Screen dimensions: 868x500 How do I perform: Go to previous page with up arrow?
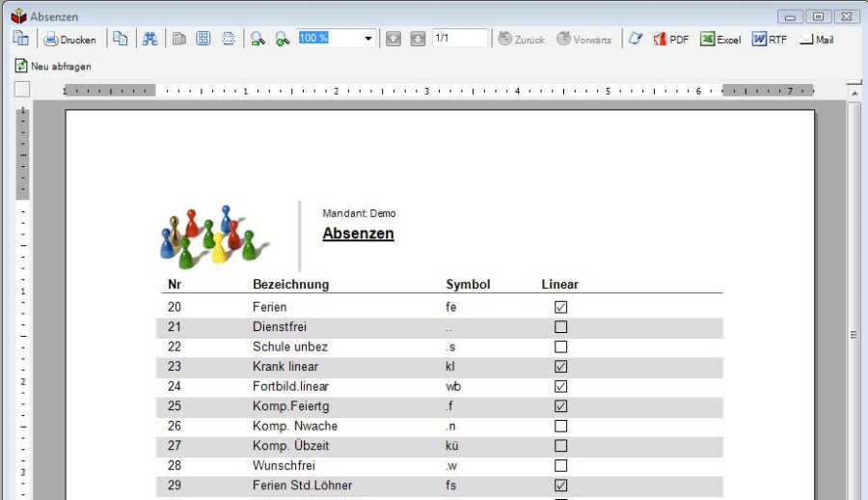pyautogui.click(x=393, y=39)
